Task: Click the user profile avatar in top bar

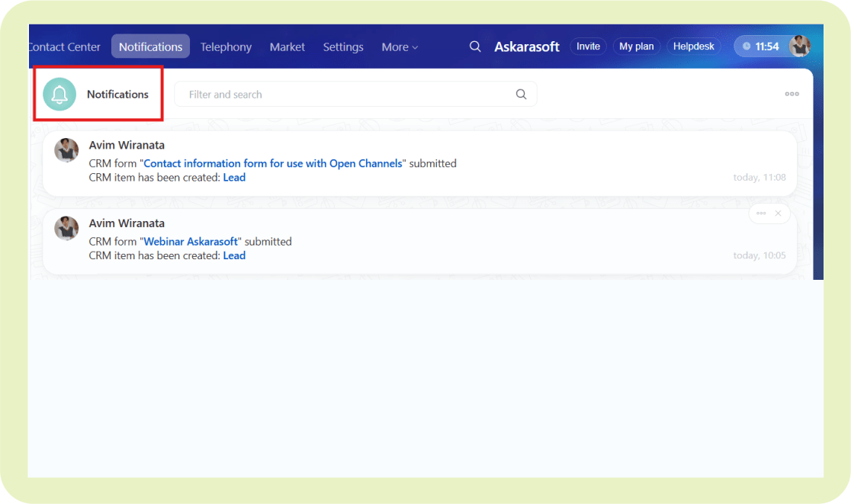Action: (799, 47)
